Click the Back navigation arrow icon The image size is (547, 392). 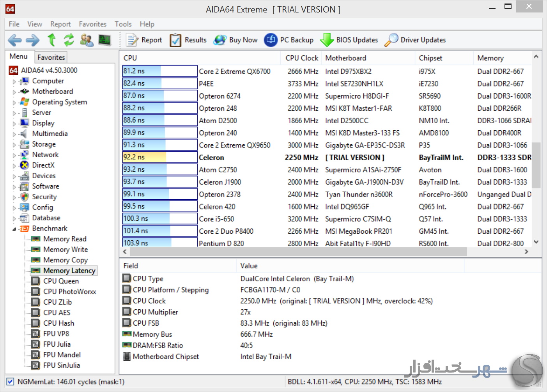point(14,40)
